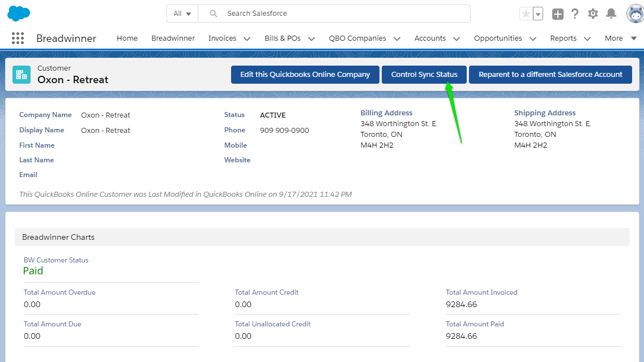Click Edit this Quickbooks Online Company
Screen dimensions: 644x362
click(x=305, y=75)
